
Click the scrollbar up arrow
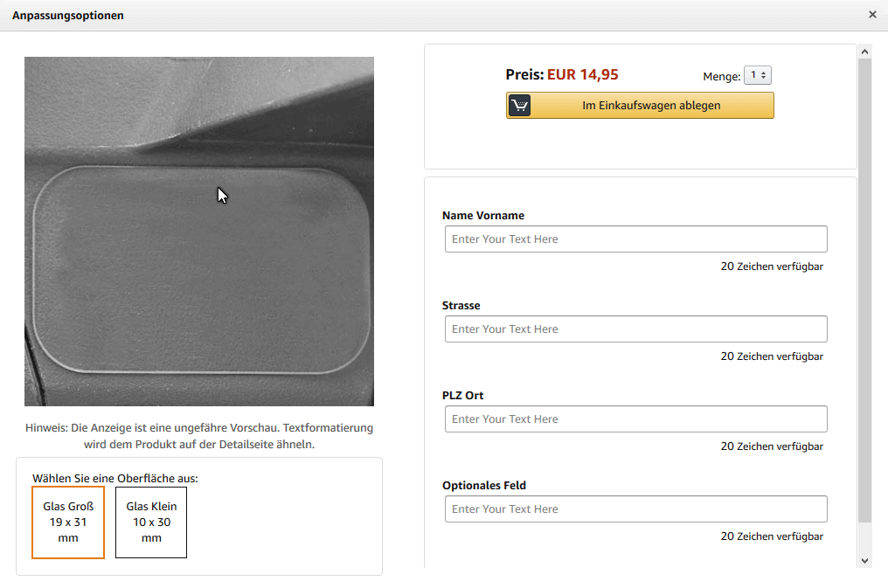(865, 52)
